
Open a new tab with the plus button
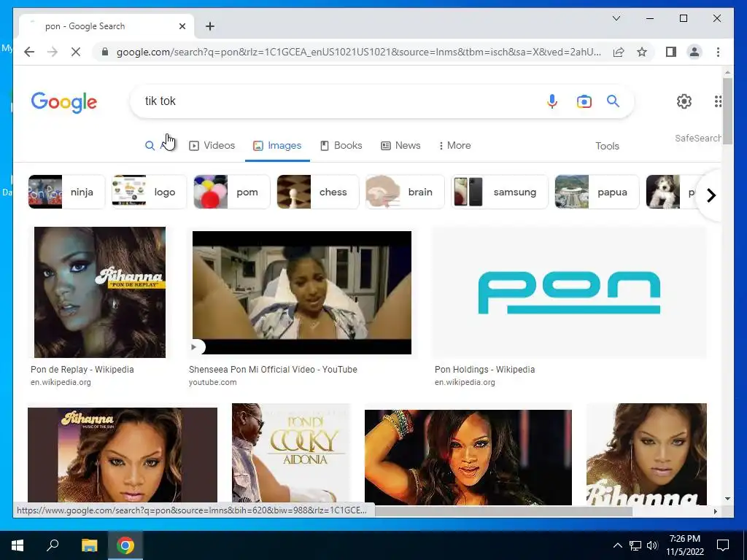210,26
